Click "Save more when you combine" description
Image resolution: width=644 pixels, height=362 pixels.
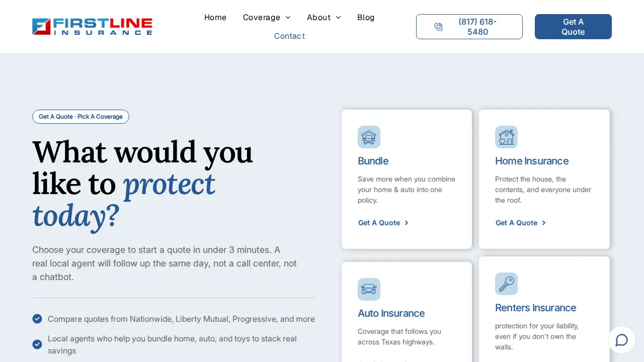407,190
